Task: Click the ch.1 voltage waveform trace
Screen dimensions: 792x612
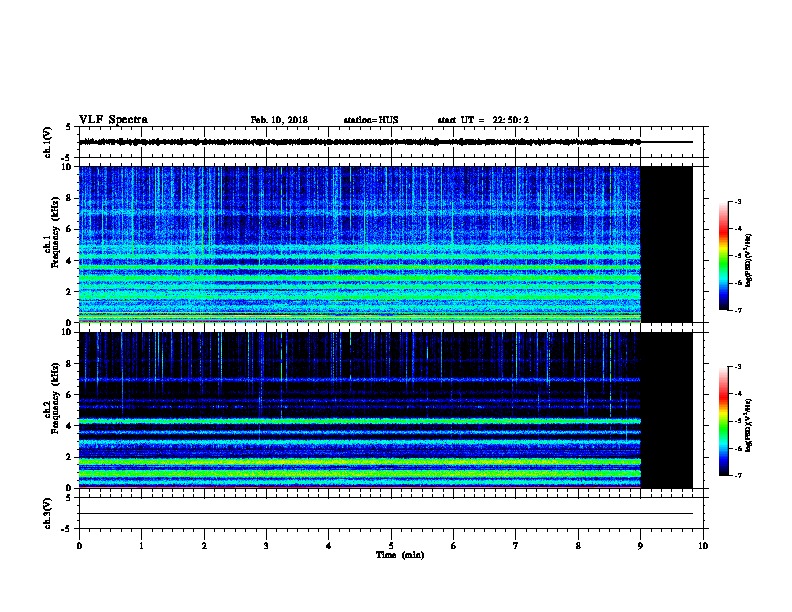Action: (x=360, y=142)
